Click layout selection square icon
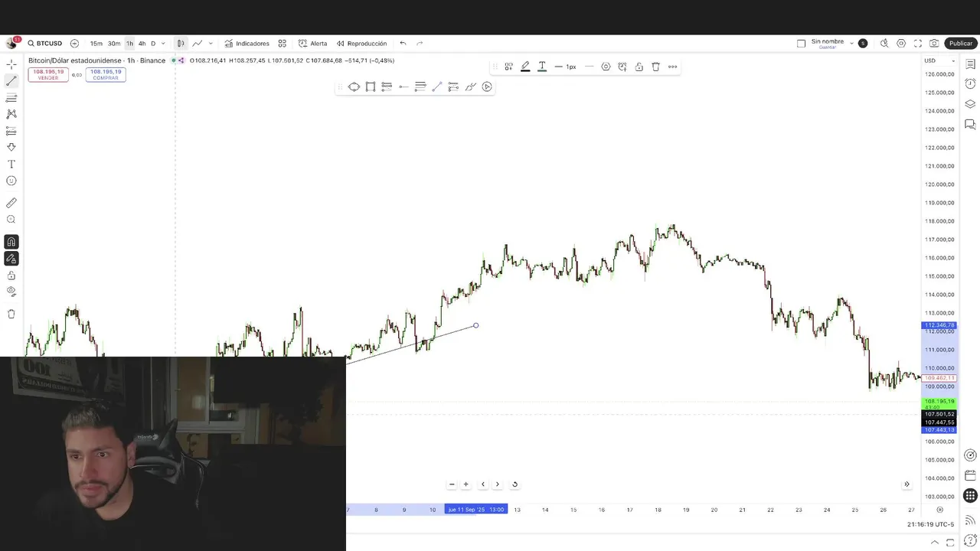980x551 pixels. click(801, 44)
